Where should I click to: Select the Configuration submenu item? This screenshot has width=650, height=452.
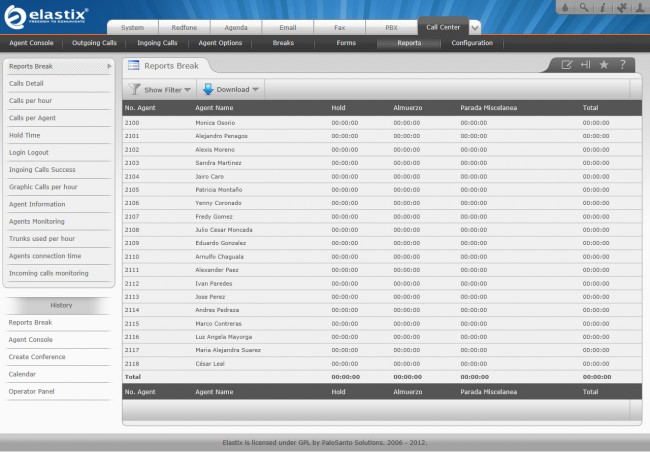(471, 43)
